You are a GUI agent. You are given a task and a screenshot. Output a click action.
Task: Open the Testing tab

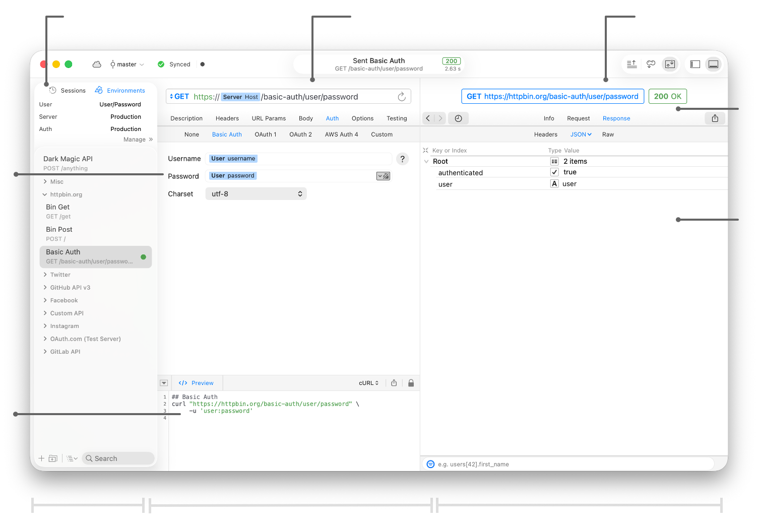click(397, 119)
